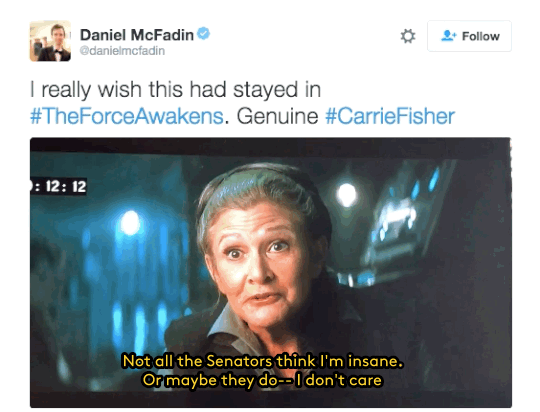Screen dimensions: 540x412
Task: Click the woman's face in the image
Action: (x=260, y=264)
